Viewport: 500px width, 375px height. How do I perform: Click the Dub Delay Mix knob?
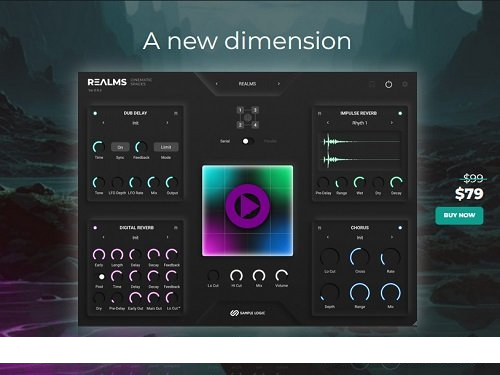pos(154,183)
